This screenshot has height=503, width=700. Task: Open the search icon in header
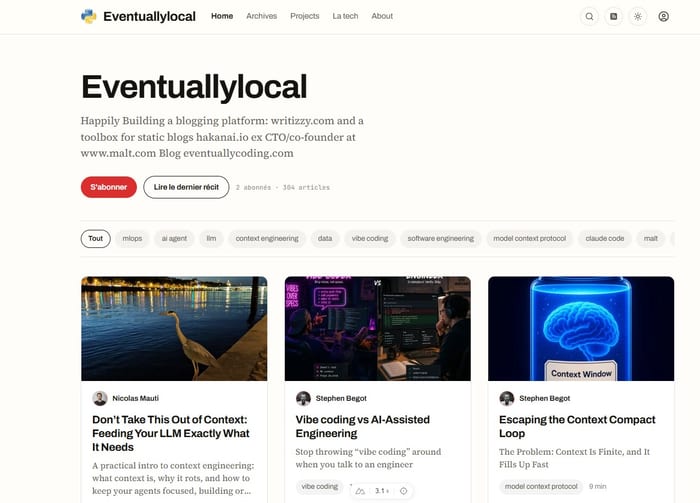[x=589, y=17]
